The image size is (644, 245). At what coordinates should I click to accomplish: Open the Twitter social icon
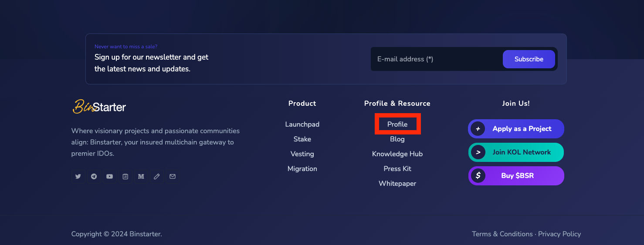tap(78, 176)
